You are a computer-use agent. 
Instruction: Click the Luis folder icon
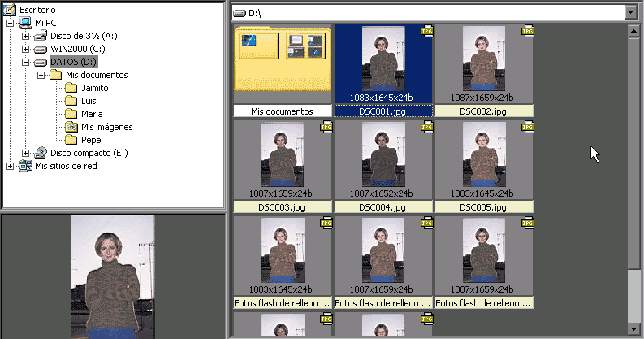[x=71, y=101]
